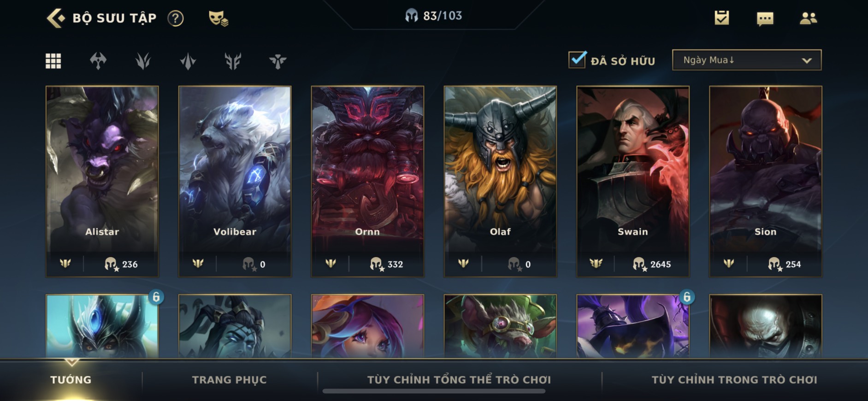Open the friends list icon
This screenshot has width=868, height=401.
808,18
